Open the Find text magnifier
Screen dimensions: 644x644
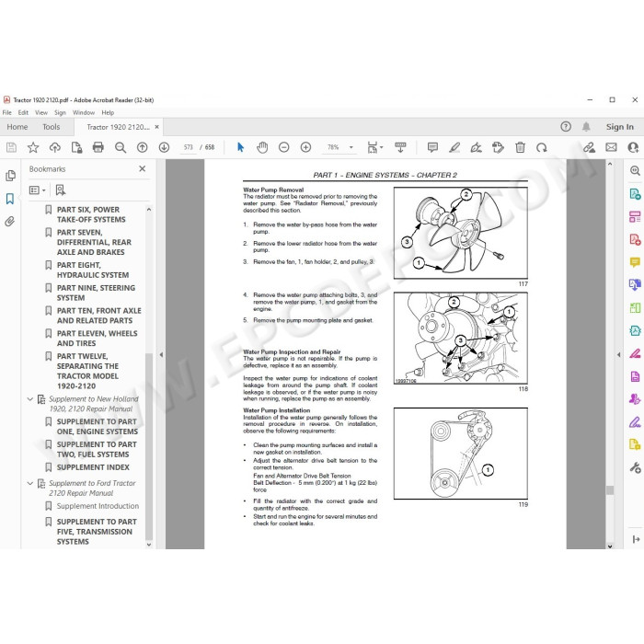pos(120,147)
